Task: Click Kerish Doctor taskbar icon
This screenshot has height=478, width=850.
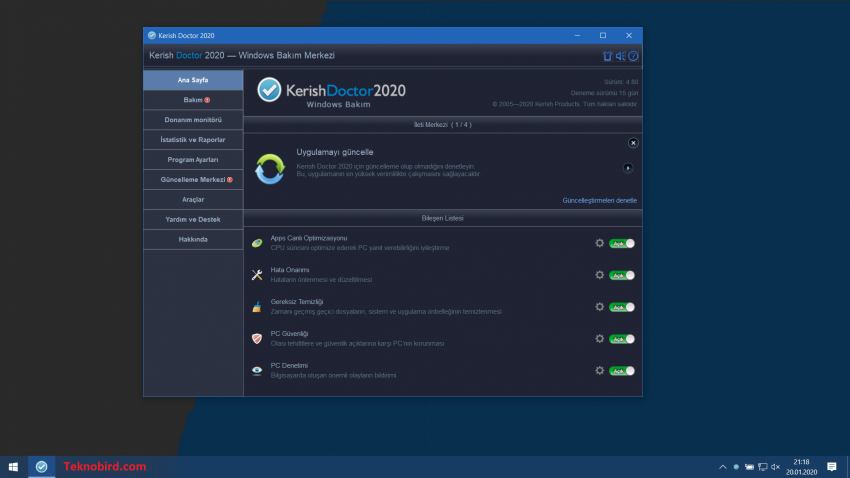Action: click(41, 467)
